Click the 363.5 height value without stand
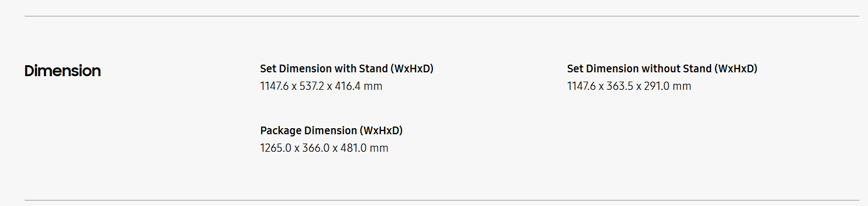 pos(619,86)
